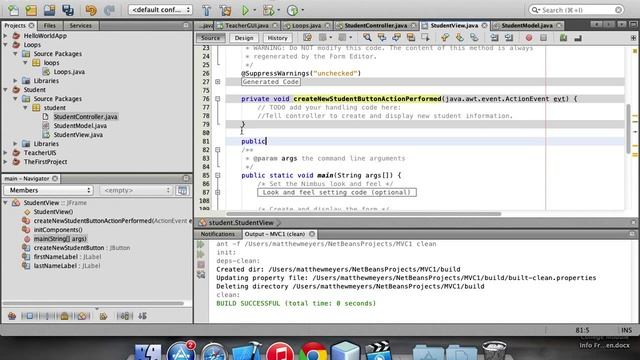The image size is (640, 360).
Task: Toggle the Navigator Javadoc window icon
Action: click(x=182, y=190)
